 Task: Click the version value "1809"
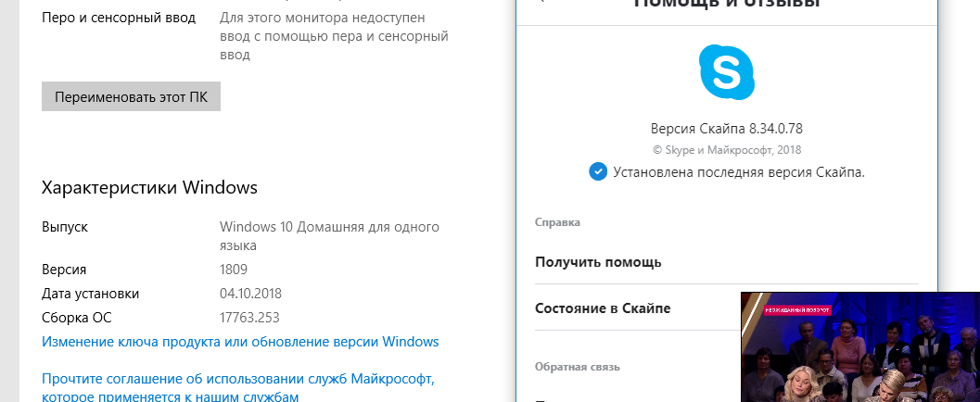click(x=234, y=269)
